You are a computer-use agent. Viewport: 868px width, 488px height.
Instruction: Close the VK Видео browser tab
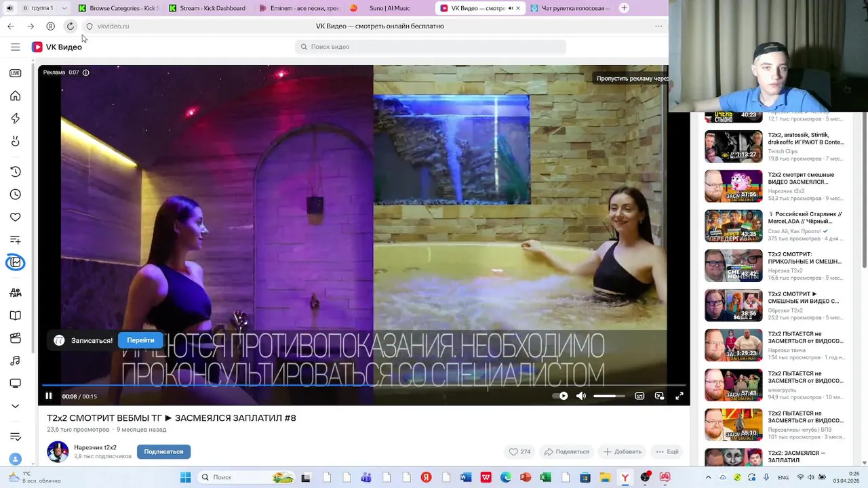[x=519, y=8]
